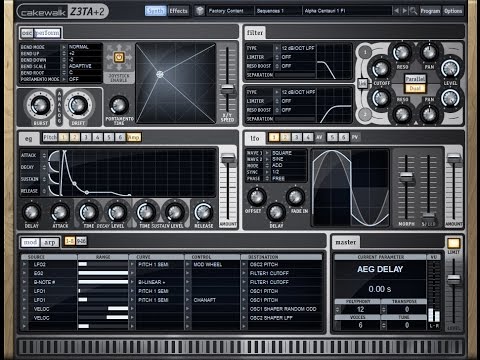
Task: Click the cube icon beside Factory Content
Action: coord(200,11)
